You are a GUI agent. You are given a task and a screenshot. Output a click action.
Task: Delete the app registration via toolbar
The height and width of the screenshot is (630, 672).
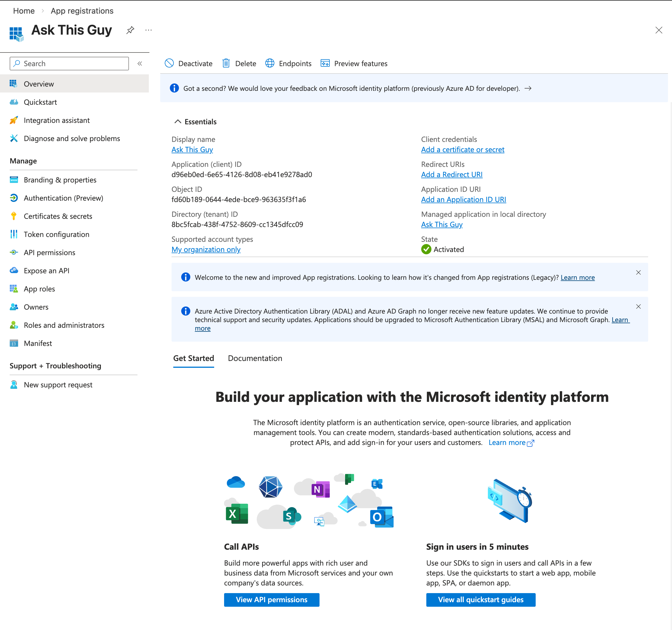239,64
